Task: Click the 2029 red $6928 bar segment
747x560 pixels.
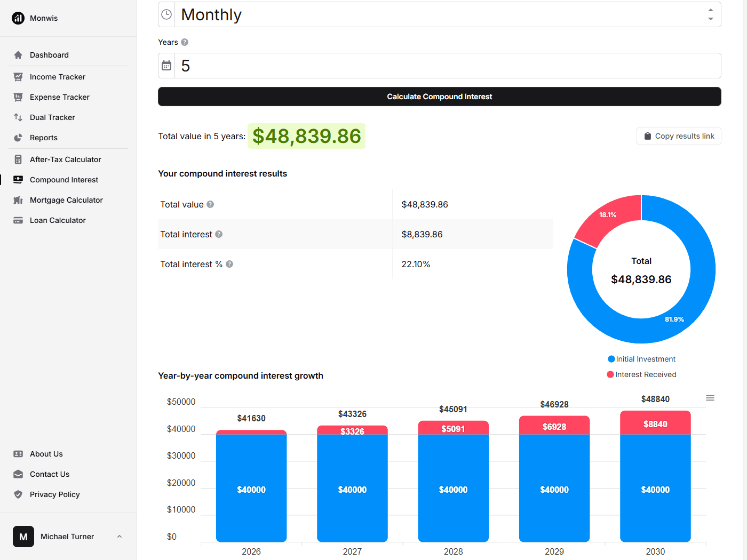Action: click(x=554, y=426)
